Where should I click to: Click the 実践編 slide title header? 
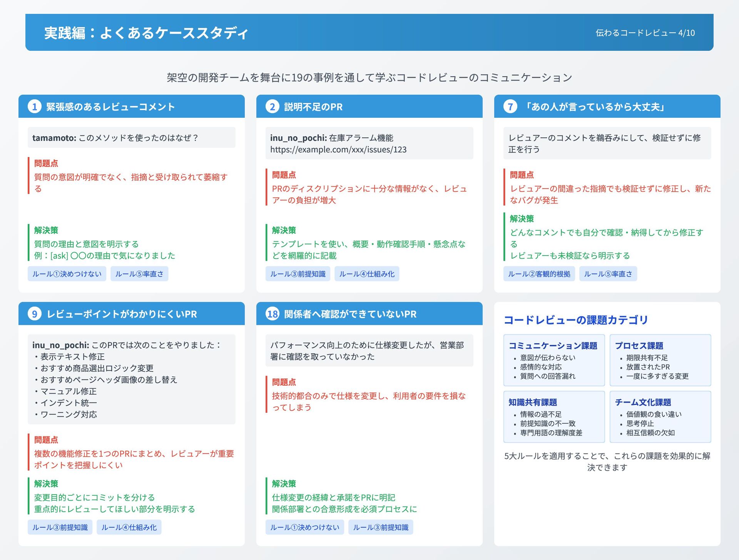146,33
